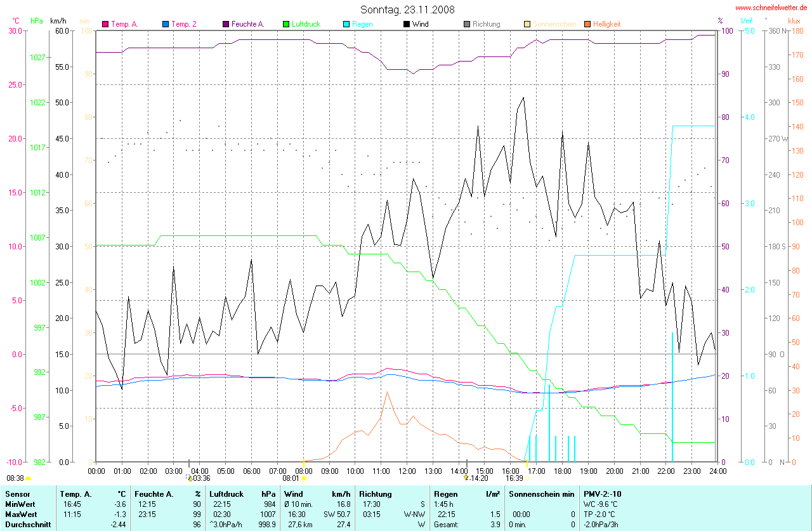Click the Sensor header in the table
Screen dimensions: 812x531
tap(17, 494)
